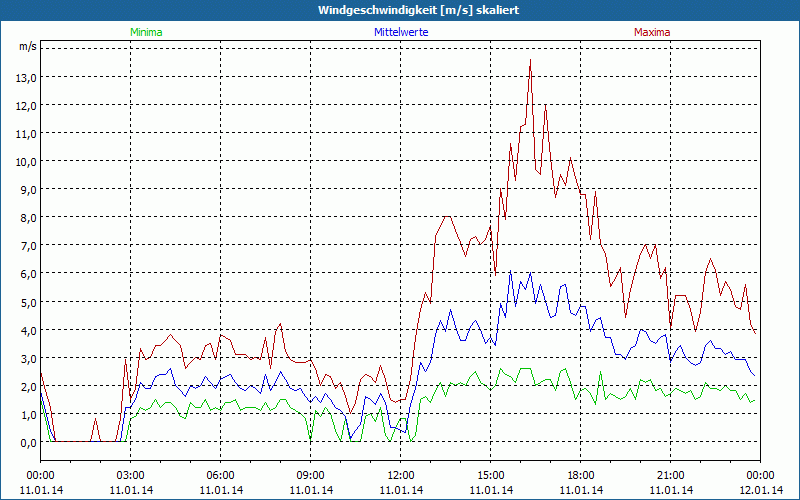The width and height of the screenshot is (800, 500).
Task: Select the Mittelwerte legend label
Action: click(401, 32)
